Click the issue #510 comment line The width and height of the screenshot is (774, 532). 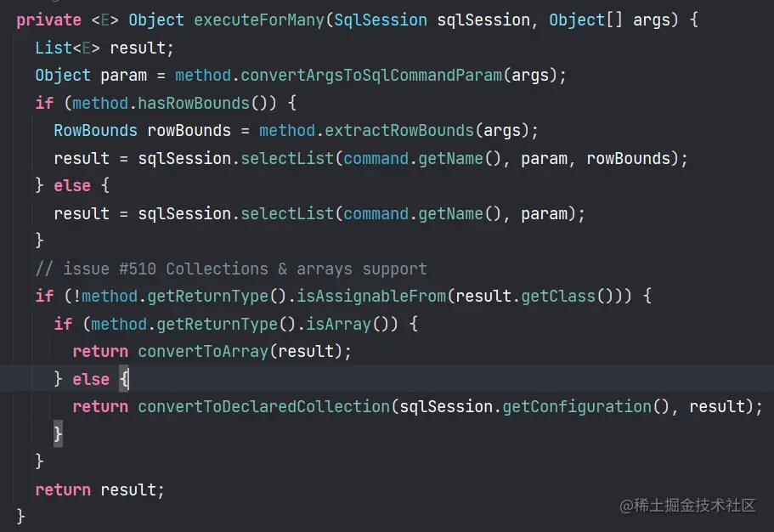point(231,269)
